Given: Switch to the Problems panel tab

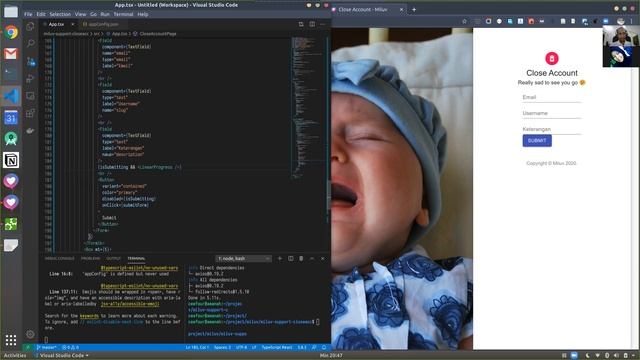Looking at the screenshot, I should point(91,258).
